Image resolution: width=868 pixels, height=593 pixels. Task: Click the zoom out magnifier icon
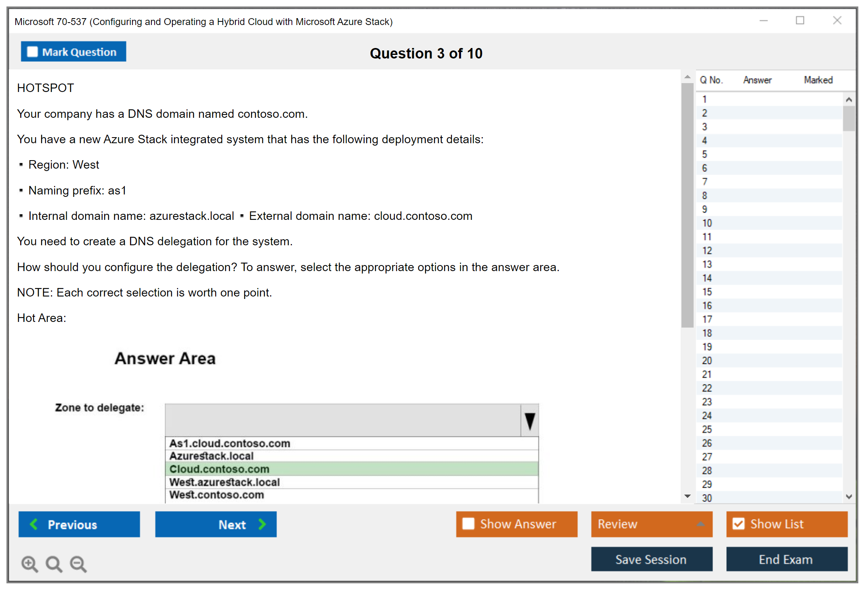click(78, 564)
